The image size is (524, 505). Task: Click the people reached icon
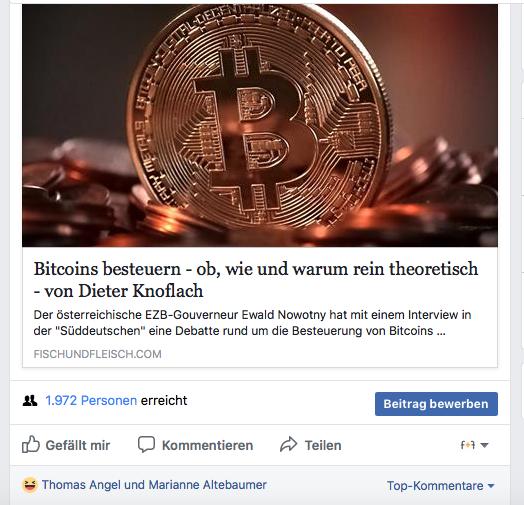[x=30, y=400]
